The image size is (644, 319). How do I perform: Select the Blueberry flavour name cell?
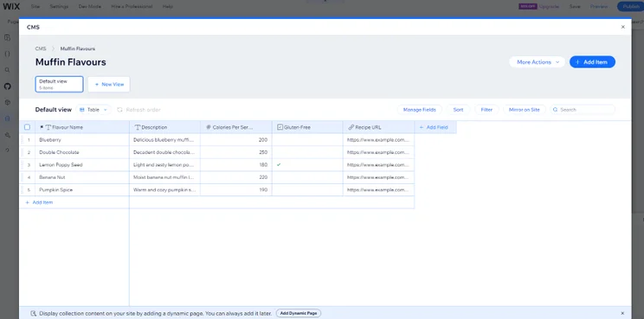(82, 140)
